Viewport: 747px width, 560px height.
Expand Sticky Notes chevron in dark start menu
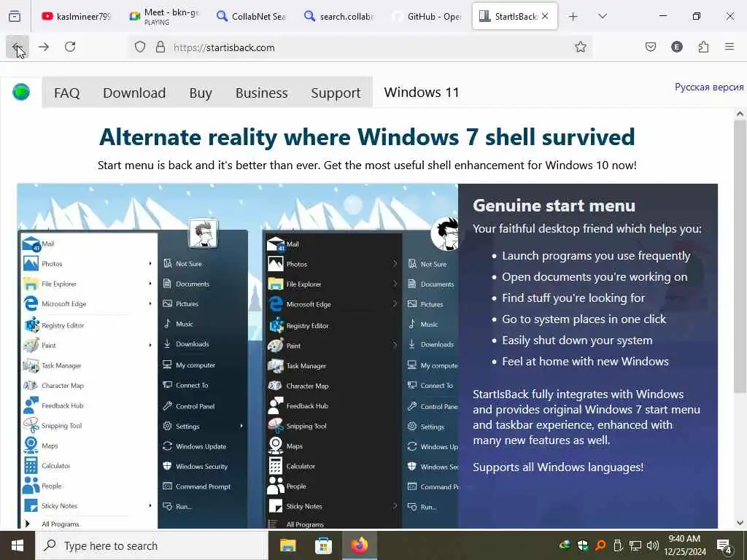coord(395,506)
